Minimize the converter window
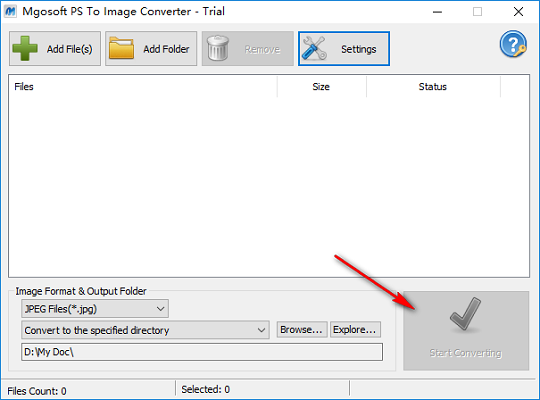The width and height of the screenshot is (540, 400). tap(437, 12)
